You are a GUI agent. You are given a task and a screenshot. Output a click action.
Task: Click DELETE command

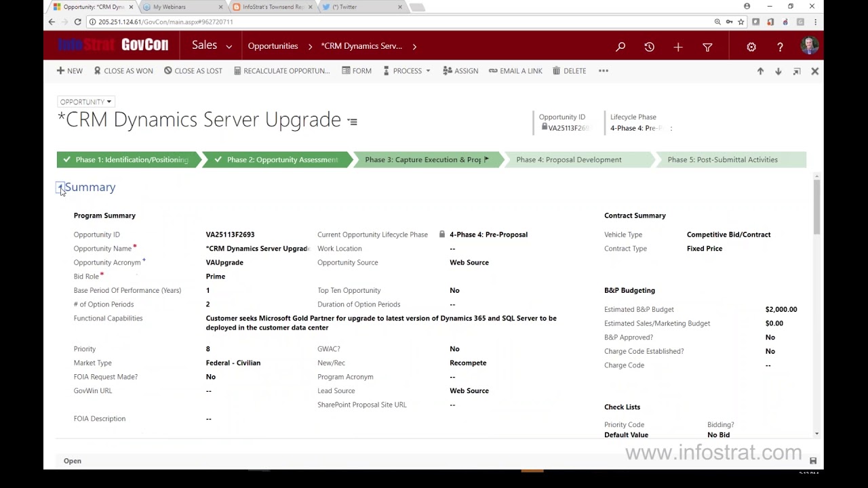(569, 70)
